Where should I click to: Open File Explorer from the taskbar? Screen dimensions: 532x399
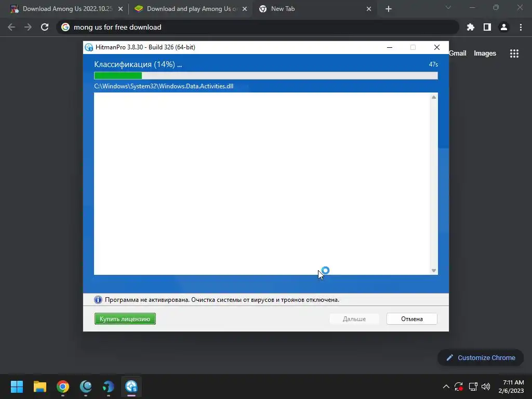[x=39, y=387]
